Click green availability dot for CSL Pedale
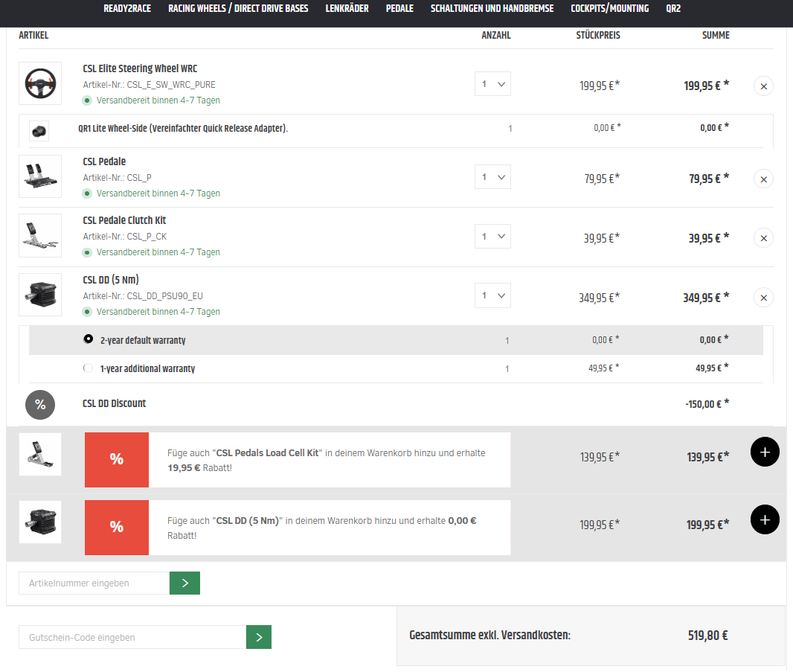 87,193
